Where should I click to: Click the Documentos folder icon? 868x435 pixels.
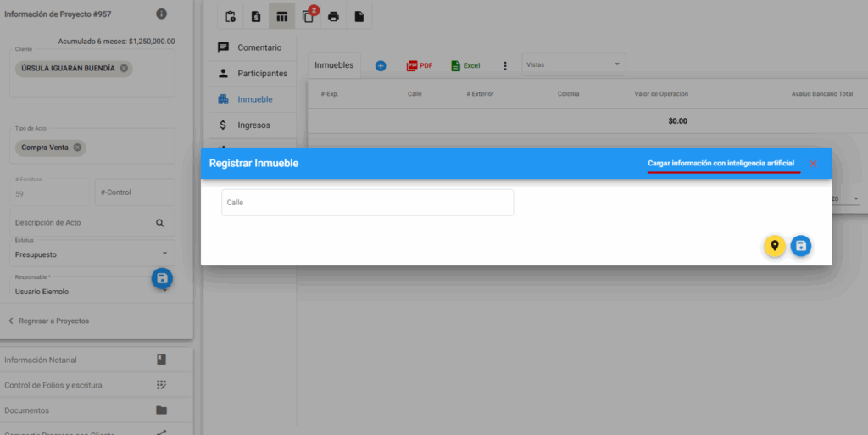[x=162, y=410]
